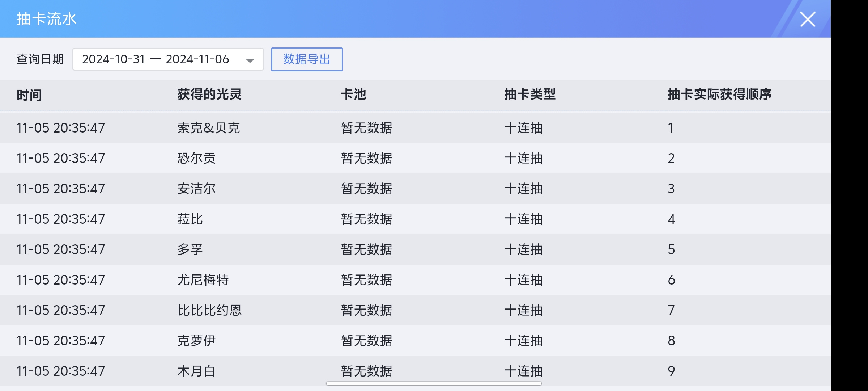Click the 获得的光灵 column header

(209, 94)
